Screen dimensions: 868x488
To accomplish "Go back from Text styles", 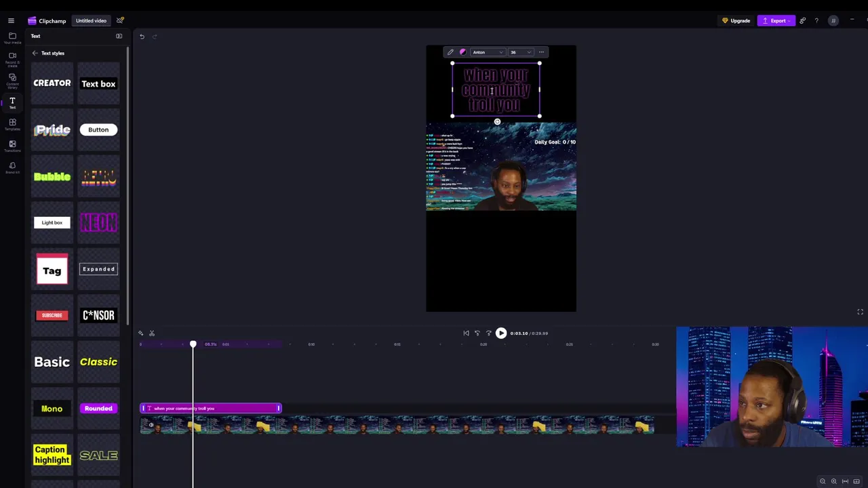I will pyautogui.click(x=35, y=53).
